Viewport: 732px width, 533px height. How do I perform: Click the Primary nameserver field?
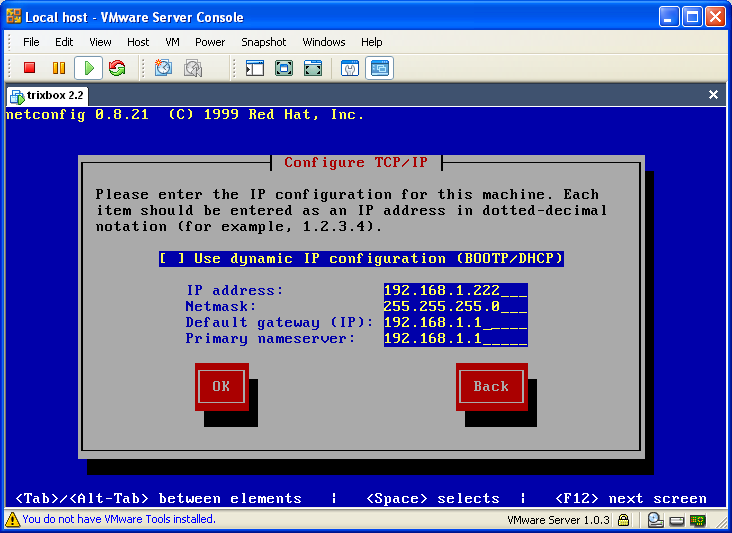[x=455, y=338]
